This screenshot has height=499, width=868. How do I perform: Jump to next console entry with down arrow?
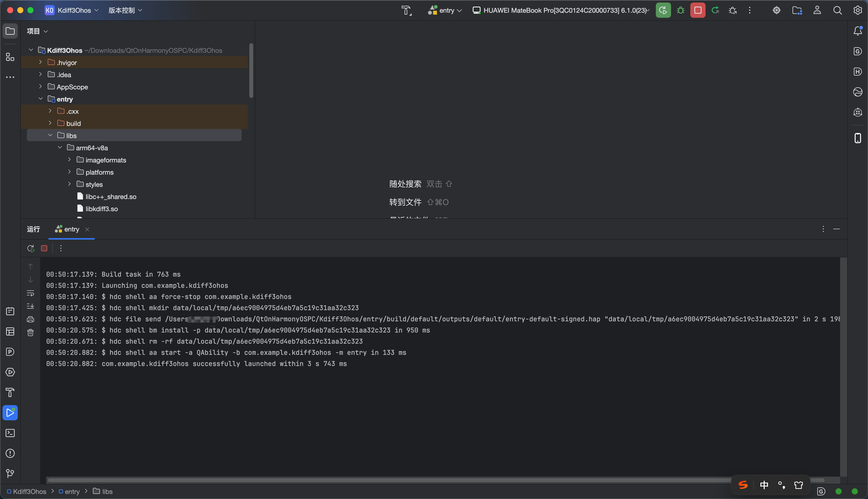30,280
